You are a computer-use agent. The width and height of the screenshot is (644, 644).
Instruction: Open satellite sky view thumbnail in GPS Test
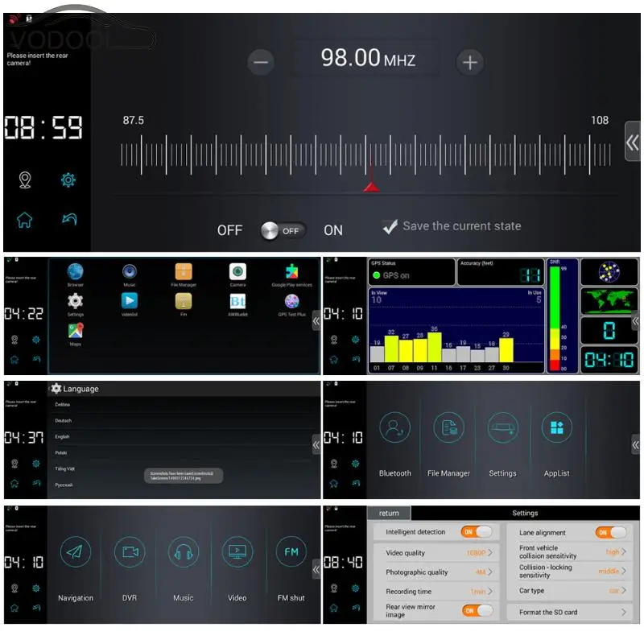[x=609, y=271]
